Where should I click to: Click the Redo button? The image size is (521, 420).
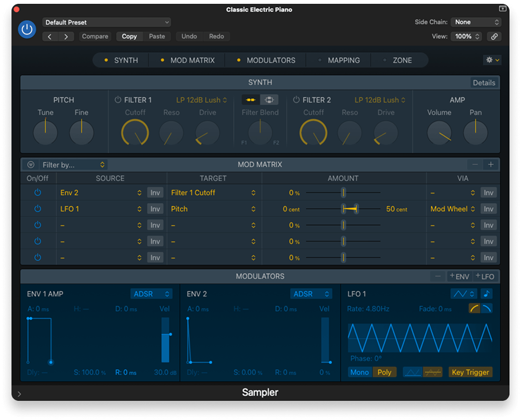[x=216, y=36]
